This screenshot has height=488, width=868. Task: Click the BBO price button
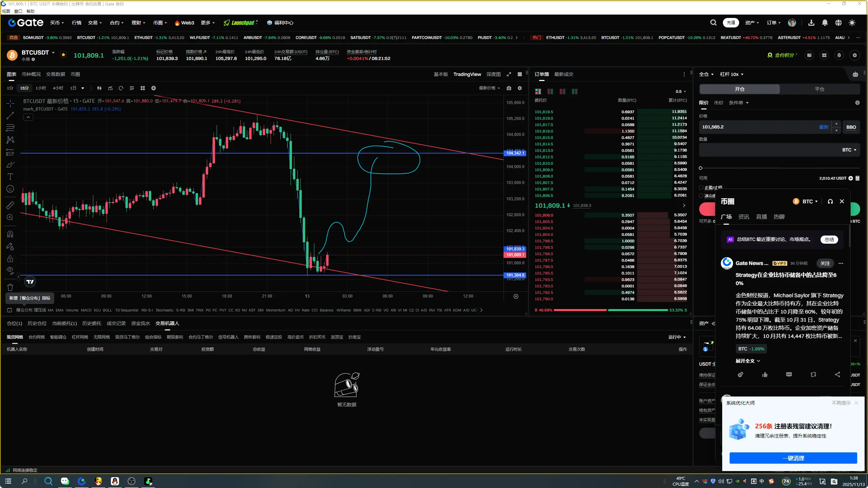click(x=851, y=127)
